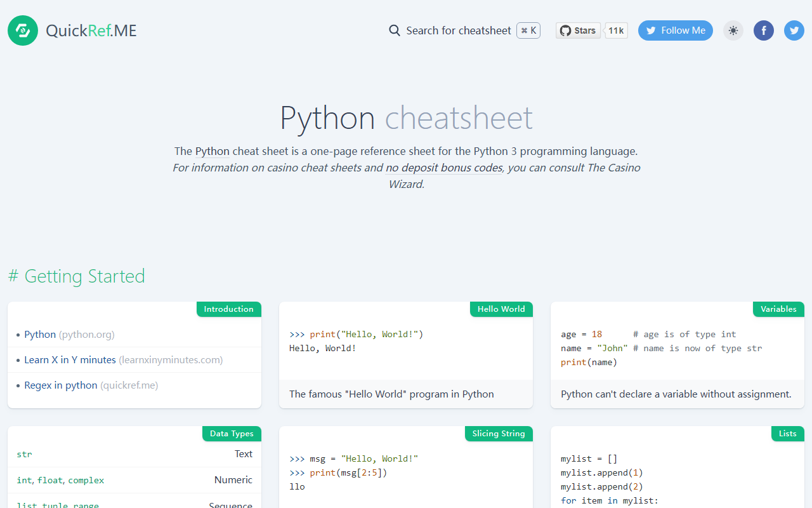
Task: Click the Data Types card label
Action: point(232,434)
